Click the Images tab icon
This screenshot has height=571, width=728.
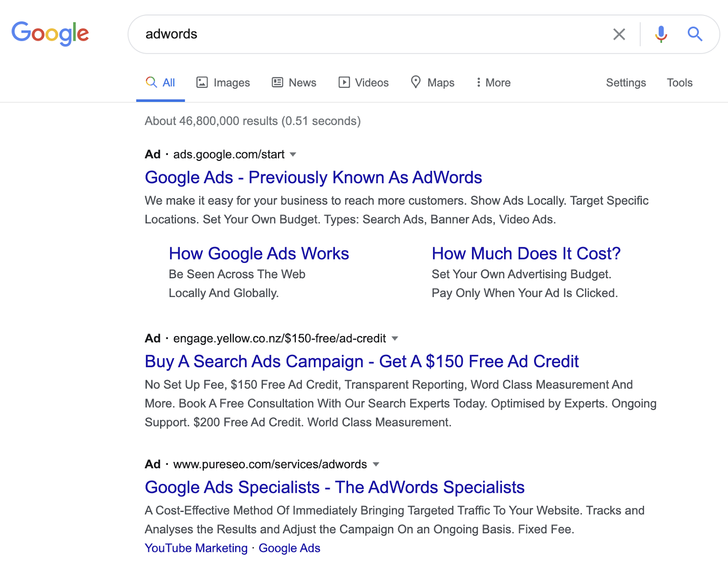click(x=202, y=82)
